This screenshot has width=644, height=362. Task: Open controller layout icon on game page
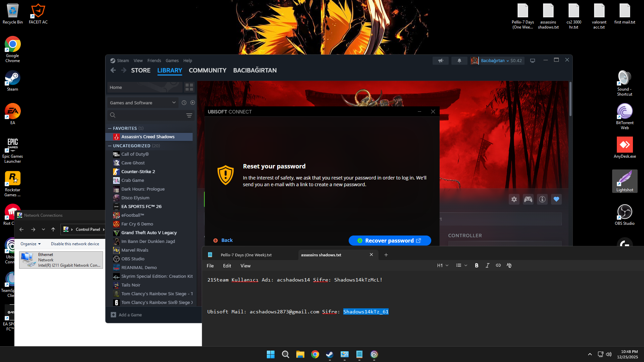point(528,199)
